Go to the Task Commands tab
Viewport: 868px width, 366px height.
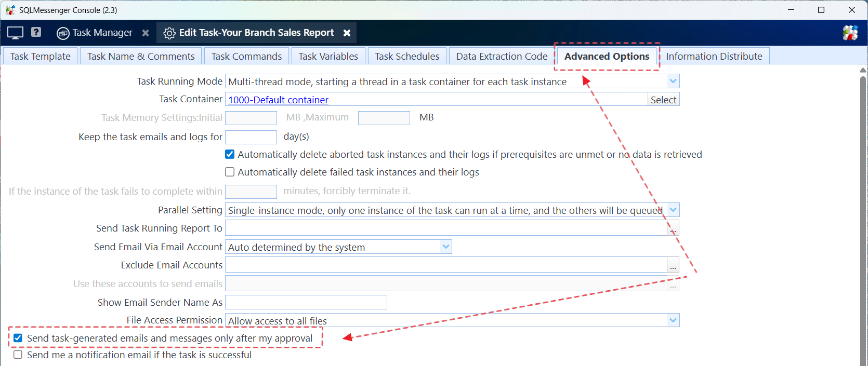(x=246, y=56)
